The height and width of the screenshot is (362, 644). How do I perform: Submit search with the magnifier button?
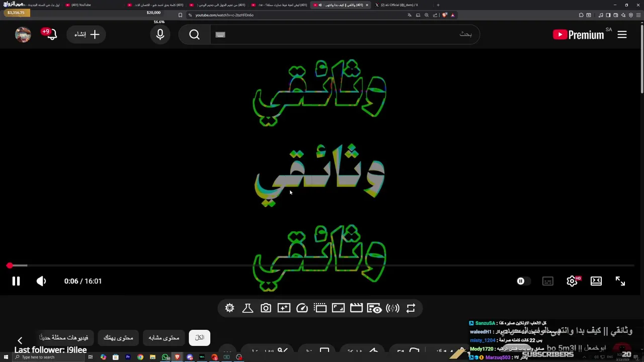click(195, 35)
